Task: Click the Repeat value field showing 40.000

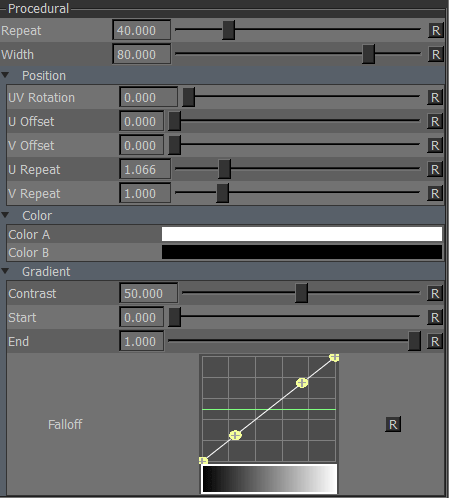Action: 142,30
